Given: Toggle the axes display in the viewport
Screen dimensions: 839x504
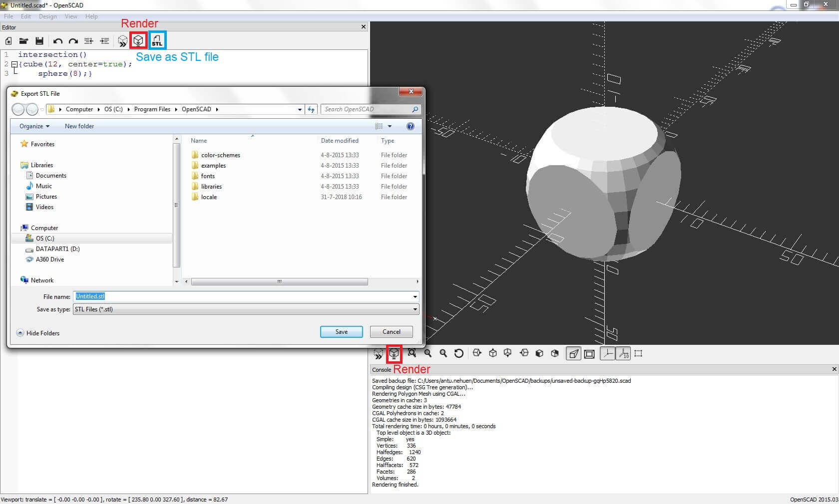Looking at the screenshot, I should (607, 353).
